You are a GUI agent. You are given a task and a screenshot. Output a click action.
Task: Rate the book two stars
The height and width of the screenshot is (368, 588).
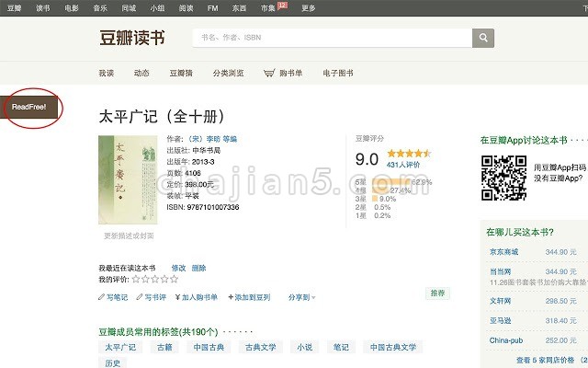145,279
